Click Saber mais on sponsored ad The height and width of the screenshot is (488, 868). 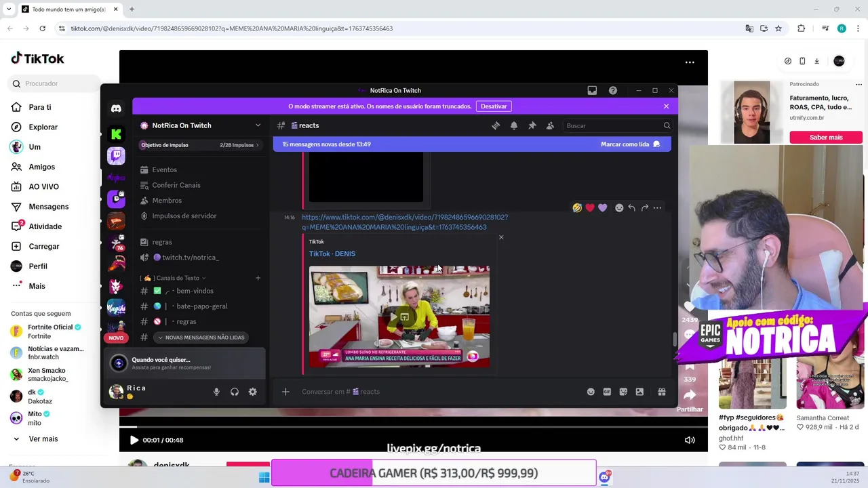click(x=825, y=138)
